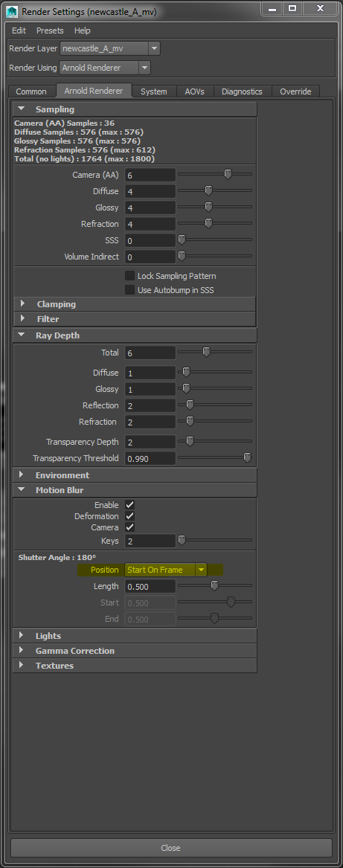Click the Transparency Threshold value field
The image size is (343, 868).
150,458
